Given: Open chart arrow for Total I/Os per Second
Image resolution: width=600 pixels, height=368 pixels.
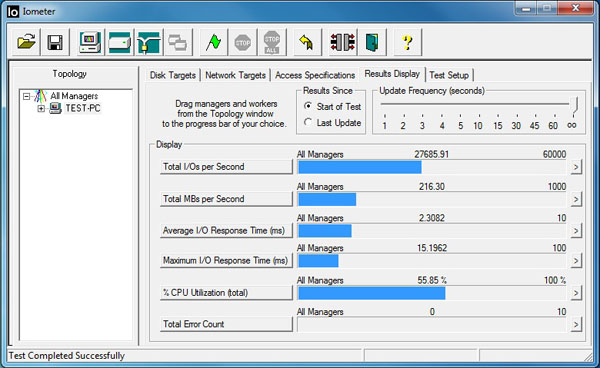Looking at the screenshot, I should click(x=576, y=167).
